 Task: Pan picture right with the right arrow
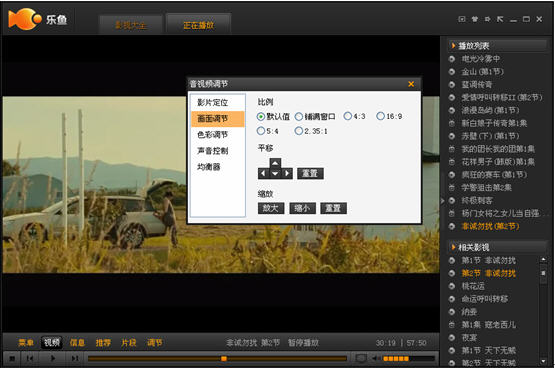(287, 173)
